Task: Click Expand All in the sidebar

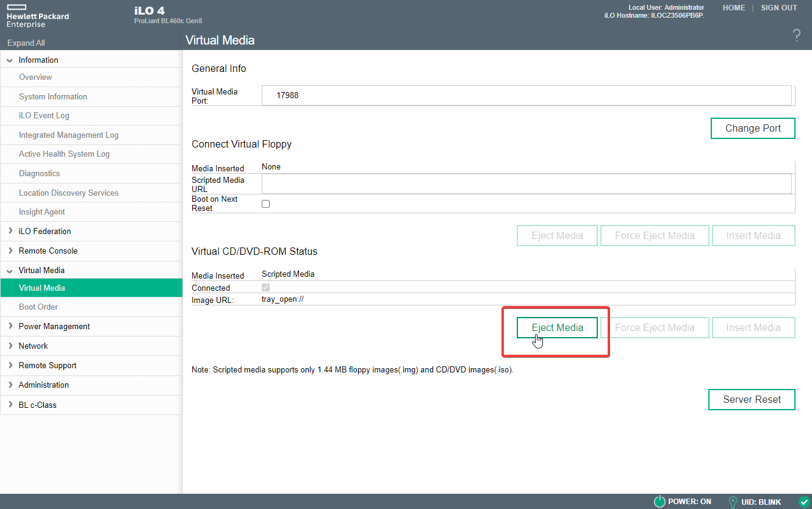Action: tap(26, 43)
